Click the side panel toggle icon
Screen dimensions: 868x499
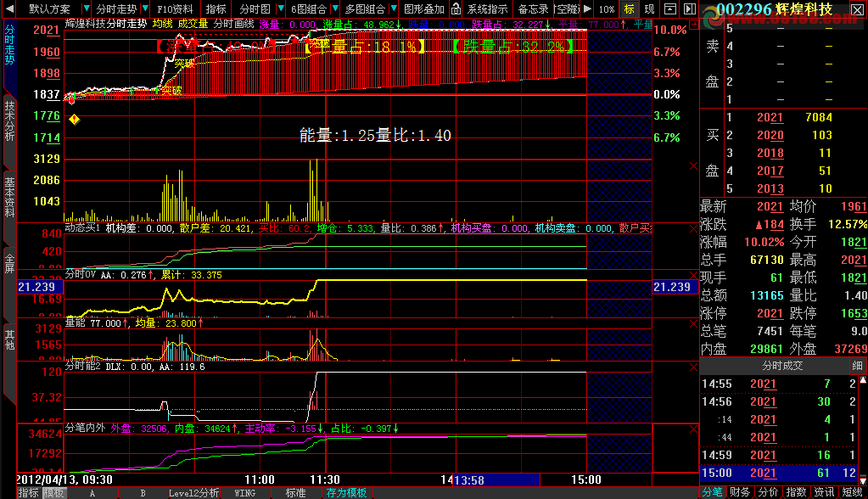tap(690, 8)
